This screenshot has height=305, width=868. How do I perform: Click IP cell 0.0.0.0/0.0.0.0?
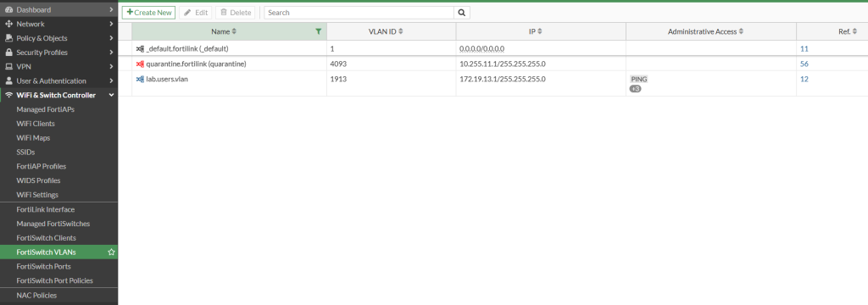point(482,48)
